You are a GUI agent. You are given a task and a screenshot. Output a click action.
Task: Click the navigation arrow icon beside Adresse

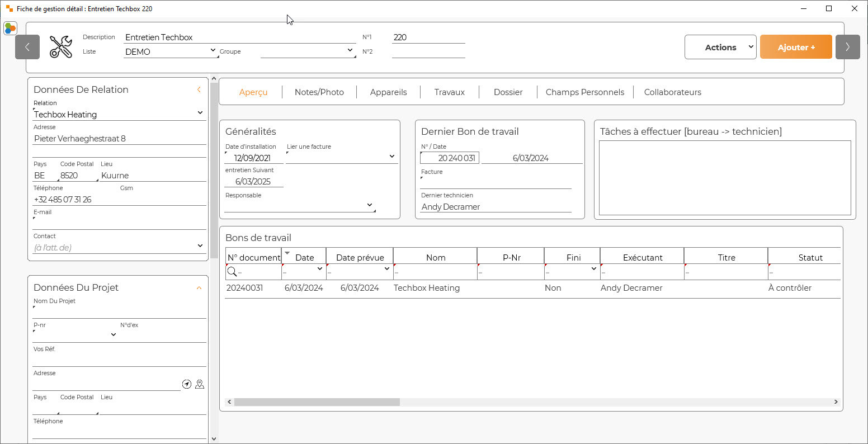(187, 384)
